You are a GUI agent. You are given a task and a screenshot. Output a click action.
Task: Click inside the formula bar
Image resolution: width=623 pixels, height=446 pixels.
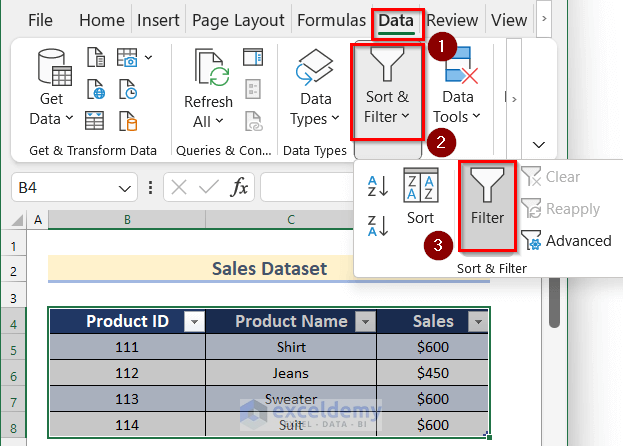(x=307, y=187)
